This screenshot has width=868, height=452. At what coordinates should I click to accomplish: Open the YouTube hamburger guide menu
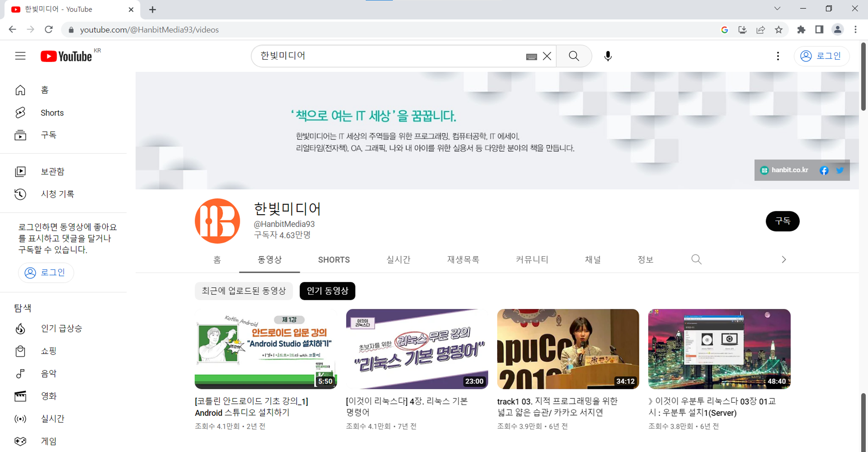(20, 56)
